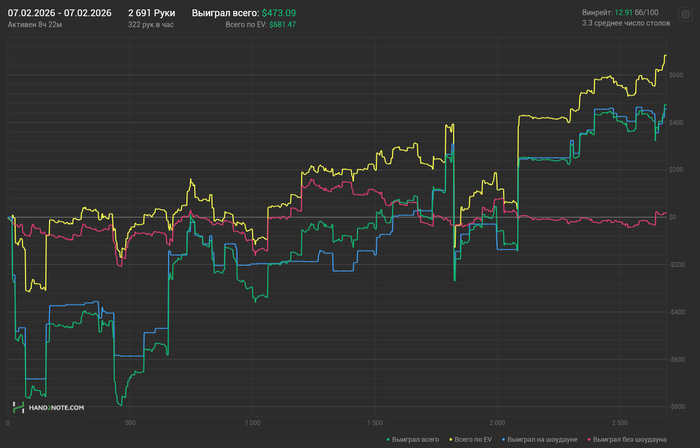Click the '-$800' y-axis label

coord(676,407)
